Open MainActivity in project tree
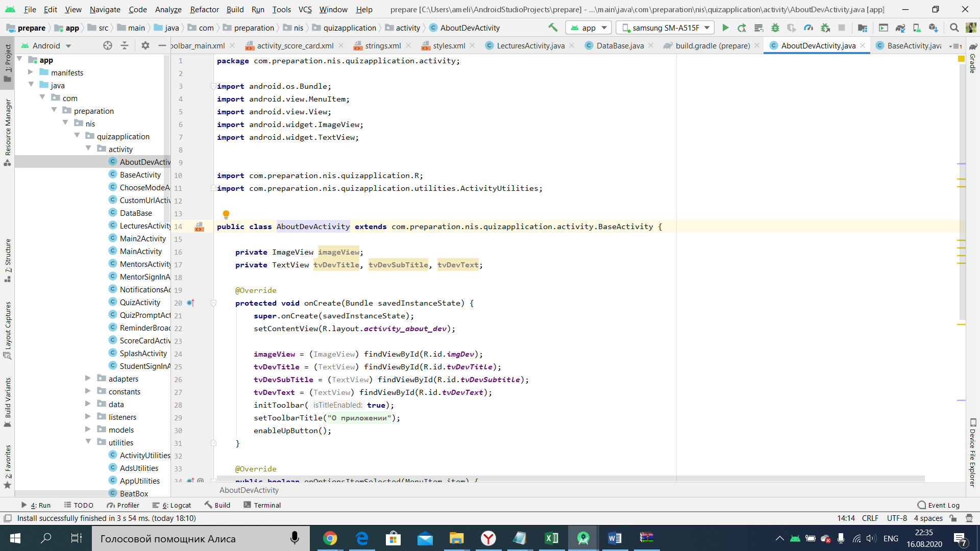Image resolution: width=980 pixels, height=551 pixels. pyautogui.click(x=140, y=251)
